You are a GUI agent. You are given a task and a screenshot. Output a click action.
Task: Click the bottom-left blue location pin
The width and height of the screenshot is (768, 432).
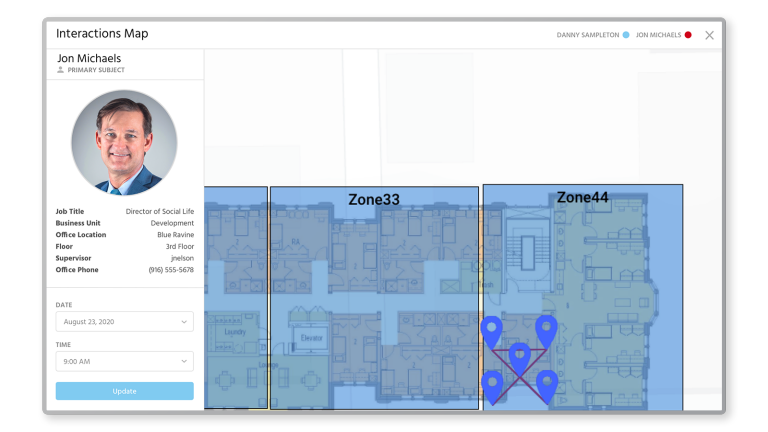492,383
